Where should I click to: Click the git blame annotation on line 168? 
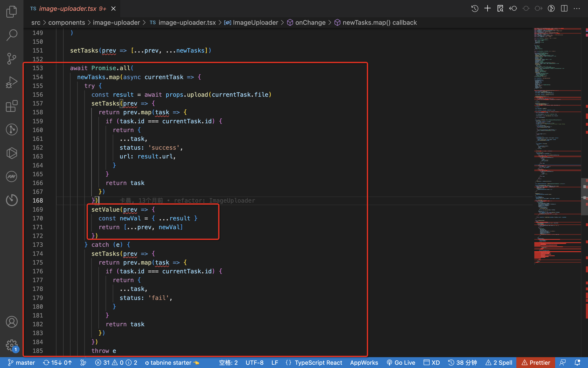coord(187,201)
